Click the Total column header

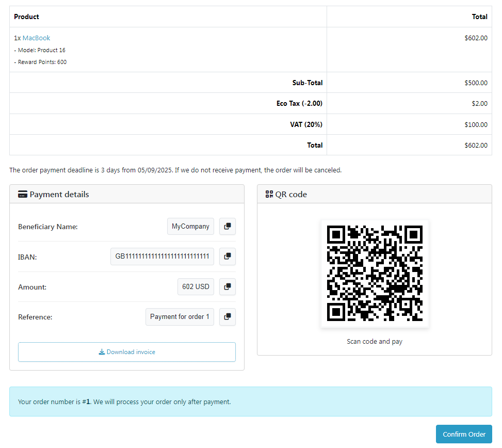(x=480, y=17)
